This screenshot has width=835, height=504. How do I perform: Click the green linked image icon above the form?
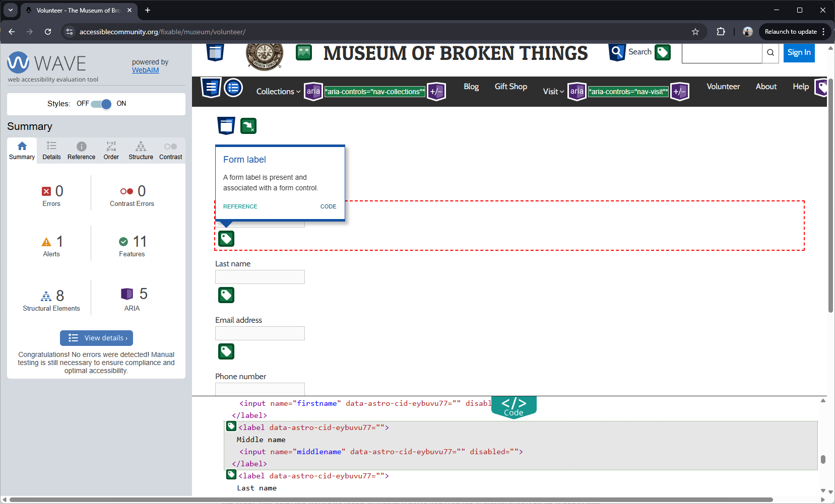click(248, 126)
